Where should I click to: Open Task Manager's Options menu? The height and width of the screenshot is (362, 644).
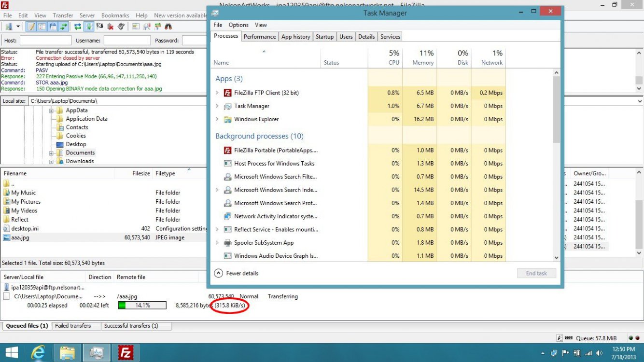click(238, 25)
